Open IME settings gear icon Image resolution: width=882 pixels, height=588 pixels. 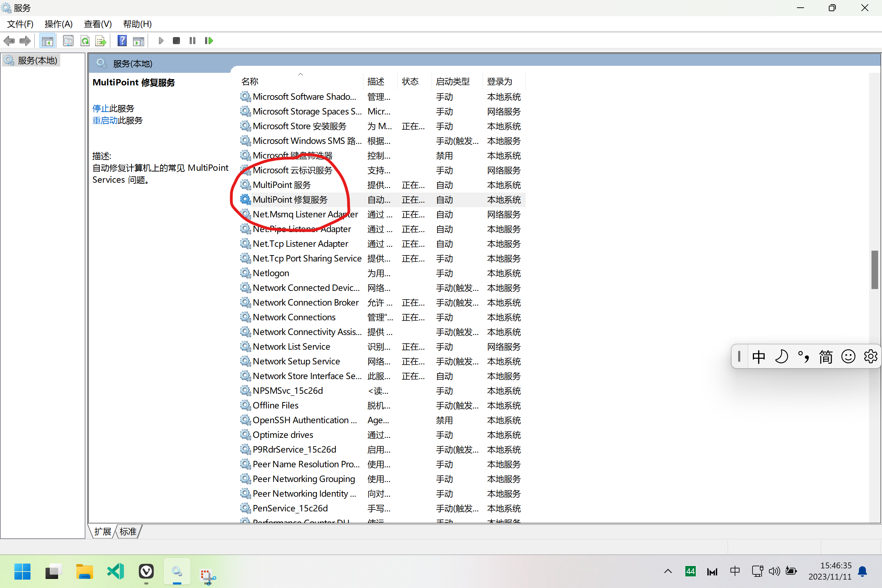click(x=870, y=357)
